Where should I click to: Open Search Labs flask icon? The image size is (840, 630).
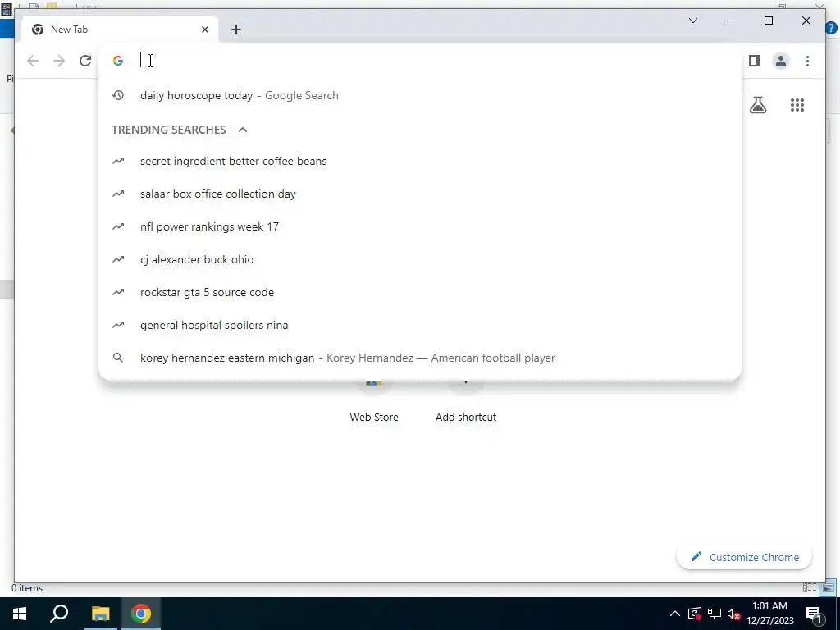[x=757, y=105]
